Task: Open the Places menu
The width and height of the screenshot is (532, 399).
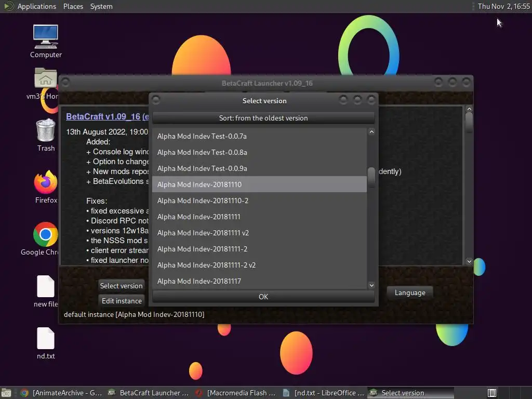Action: [73, 6]
